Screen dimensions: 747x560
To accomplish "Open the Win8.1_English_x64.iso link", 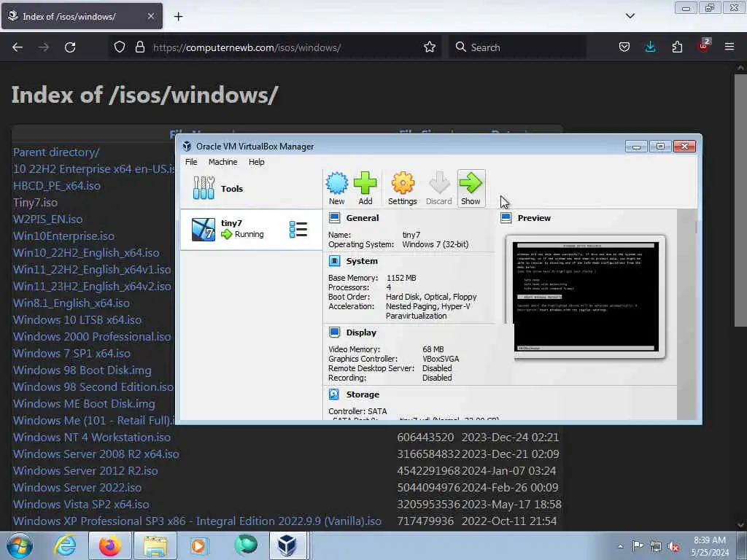I will click(71, 303).
